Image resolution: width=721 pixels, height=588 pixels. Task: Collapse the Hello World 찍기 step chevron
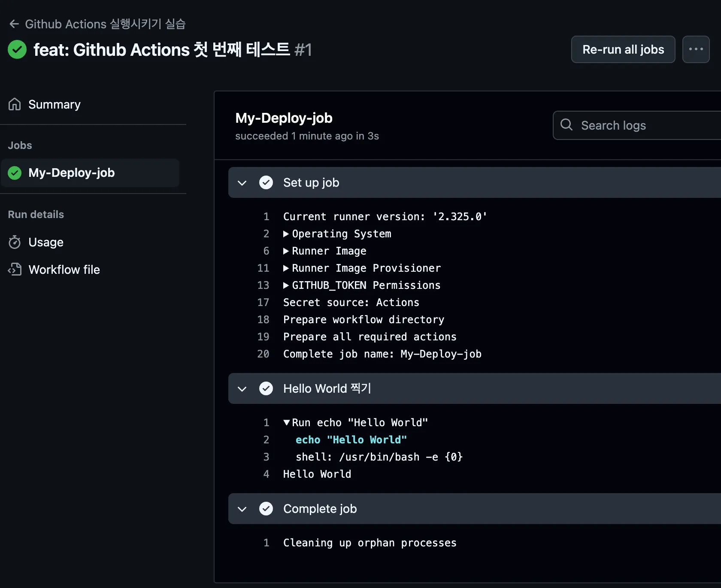click(242, 389)
